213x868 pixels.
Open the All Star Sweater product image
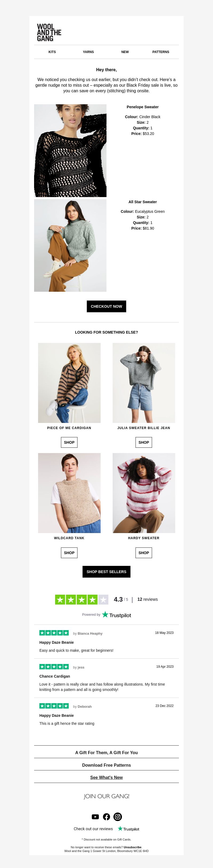(x=70, y=245)
